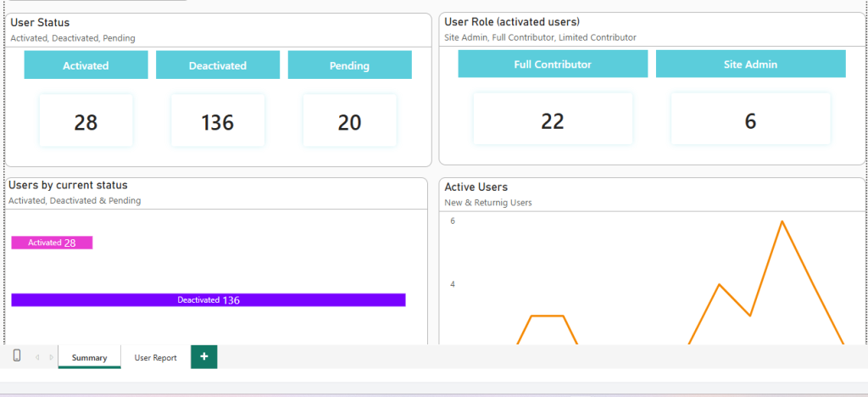Click the Deactivated count card showing 136
This screenshot has height=397, width=868.
point(218,120)
